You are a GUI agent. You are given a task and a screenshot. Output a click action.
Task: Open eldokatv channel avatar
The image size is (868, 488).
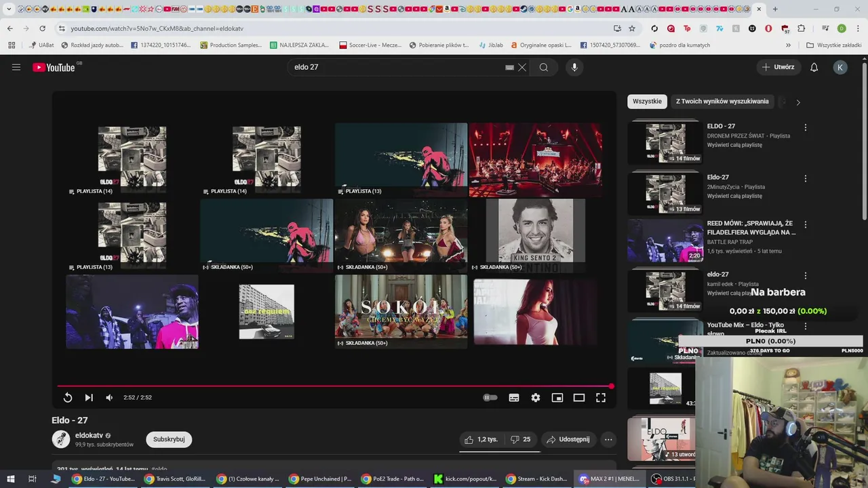[61, 439]
